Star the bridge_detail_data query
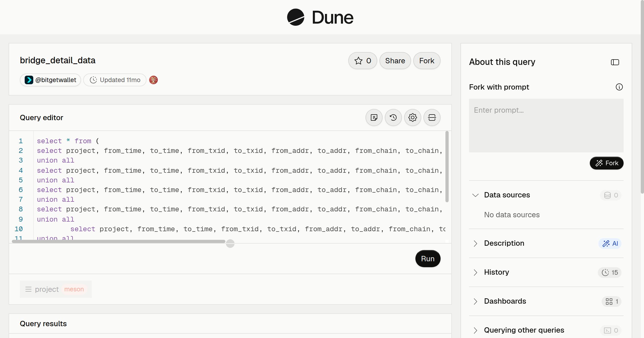Image resolution: width=644 pixels, height=338 pixels. click(x=363, y=61)
